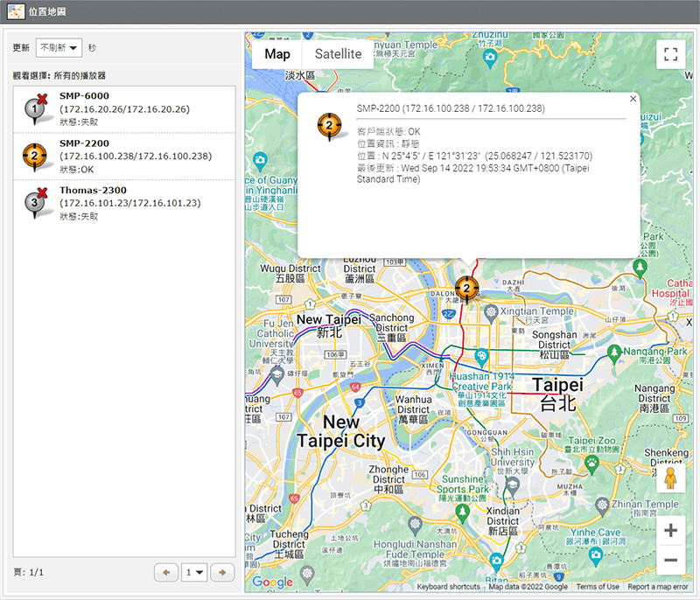This screenshot has width=700, height=600.
Task: Click Map data ©2022 Google text
Action: pos(528,587)
